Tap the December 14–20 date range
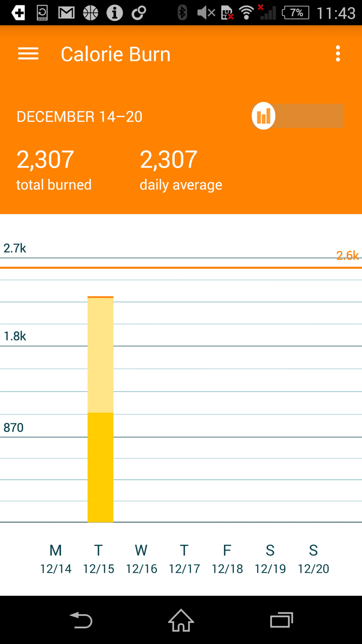362x644 pixels. tap(79, 116)
